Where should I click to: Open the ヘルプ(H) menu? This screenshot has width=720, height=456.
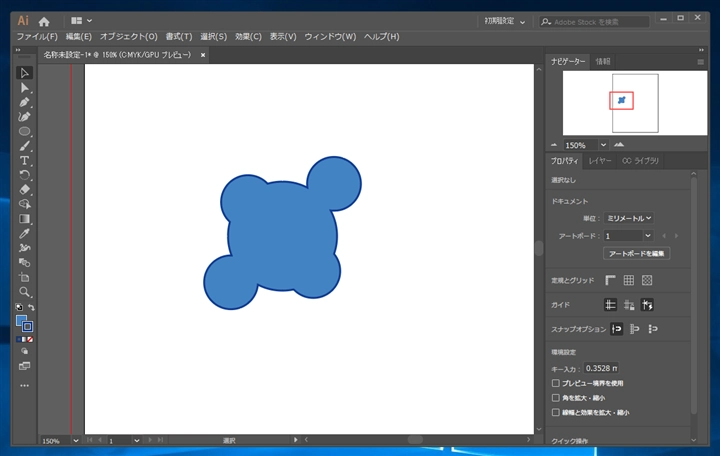pos(382,36)
